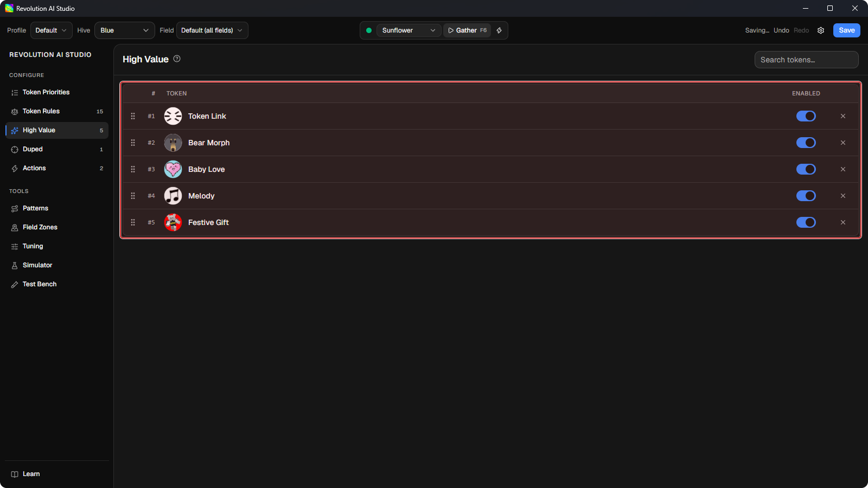The width and height of the screenshot is (868, 488).
Task: Open Field Zones tool
Action: [57, 227]
